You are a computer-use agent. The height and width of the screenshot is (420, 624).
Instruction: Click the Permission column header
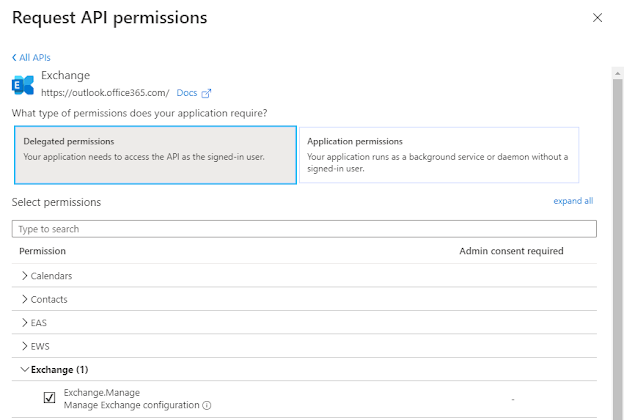42,251
